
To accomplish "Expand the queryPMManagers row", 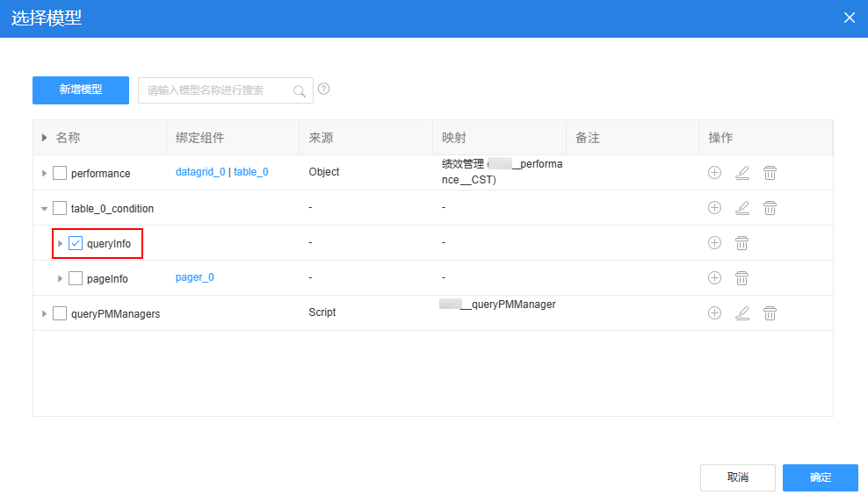I will pos(44,313).
